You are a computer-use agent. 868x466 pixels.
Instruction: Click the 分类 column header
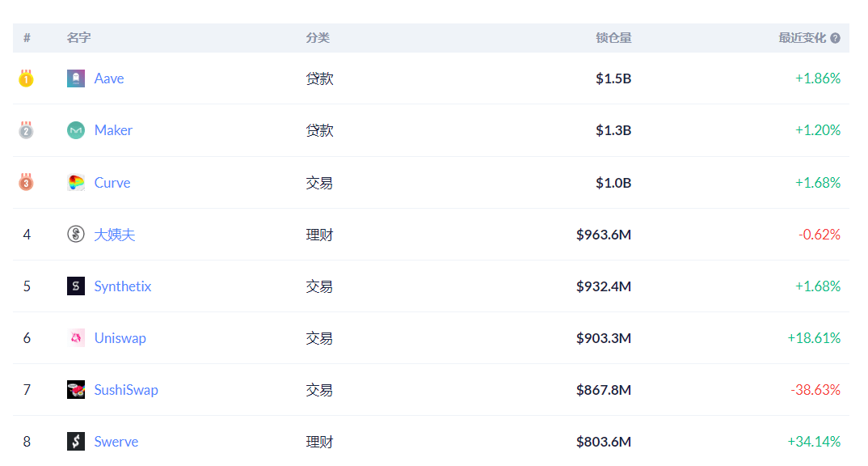click(318, 38)
